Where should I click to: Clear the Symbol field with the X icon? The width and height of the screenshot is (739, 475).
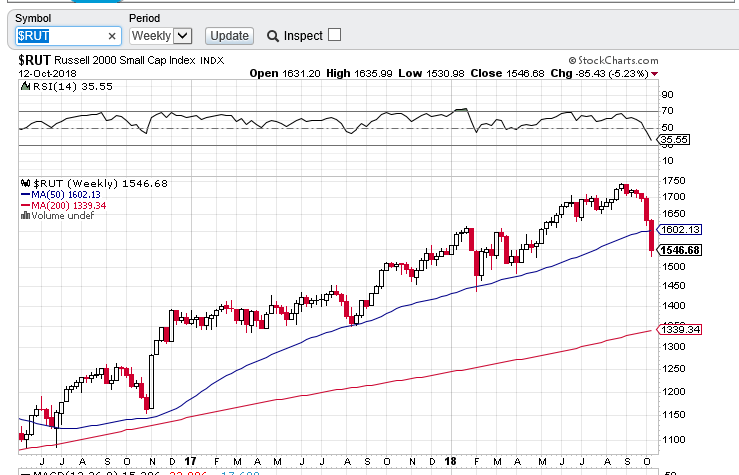pyautogui.click(x=112, y=36)
